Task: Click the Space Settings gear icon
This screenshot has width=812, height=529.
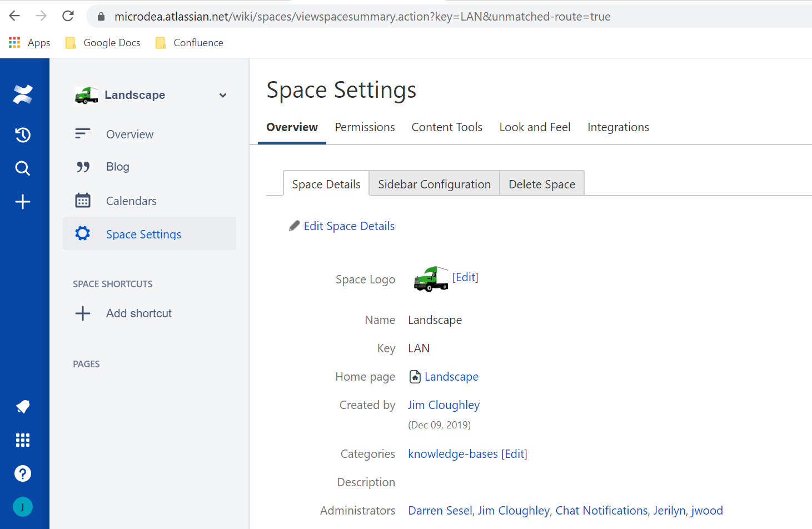Action: [83, 233]
